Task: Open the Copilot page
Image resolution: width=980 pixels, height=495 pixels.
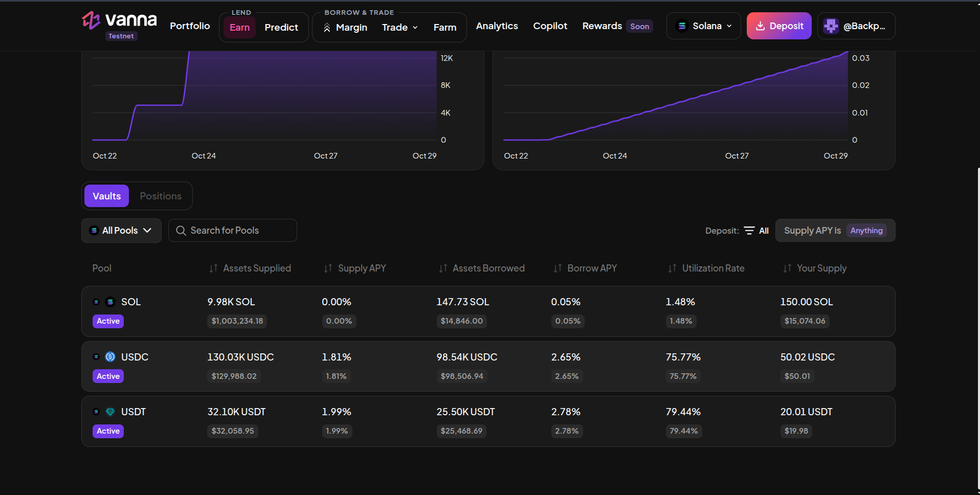Action: point(550,26)
